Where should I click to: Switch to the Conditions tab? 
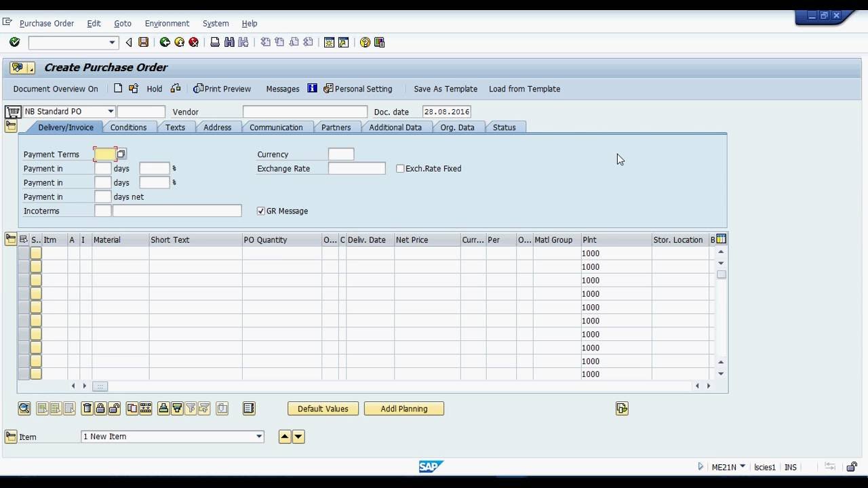click(x=128, y=127)
